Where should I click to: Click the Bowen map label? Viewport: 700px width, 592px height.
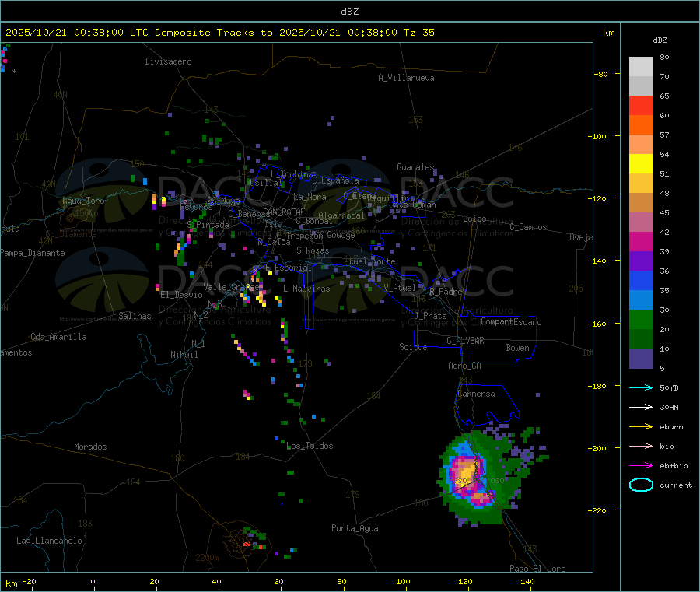(517, 348)
